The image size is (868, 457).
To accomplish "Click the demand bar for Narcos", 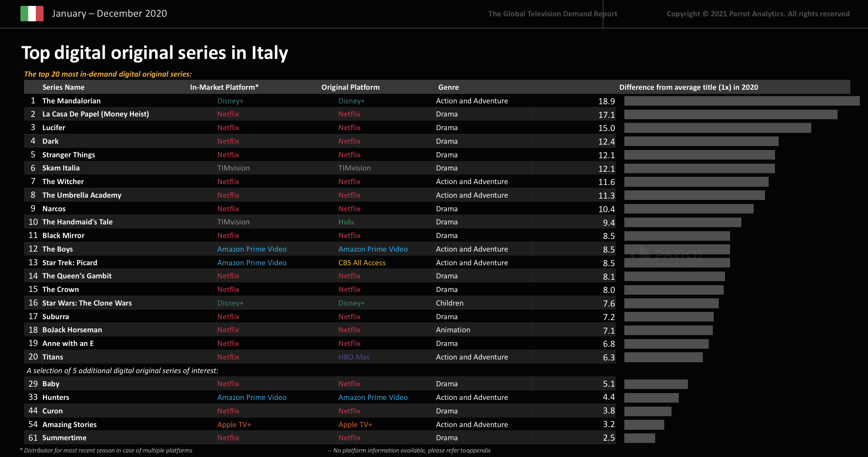I will [689, 209].
